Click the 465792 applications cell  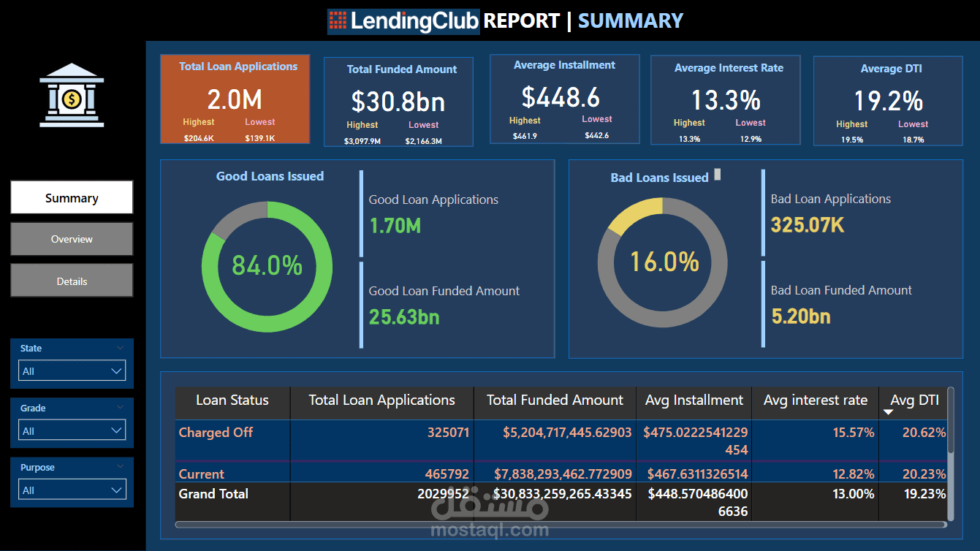click(x=448, y=474)
